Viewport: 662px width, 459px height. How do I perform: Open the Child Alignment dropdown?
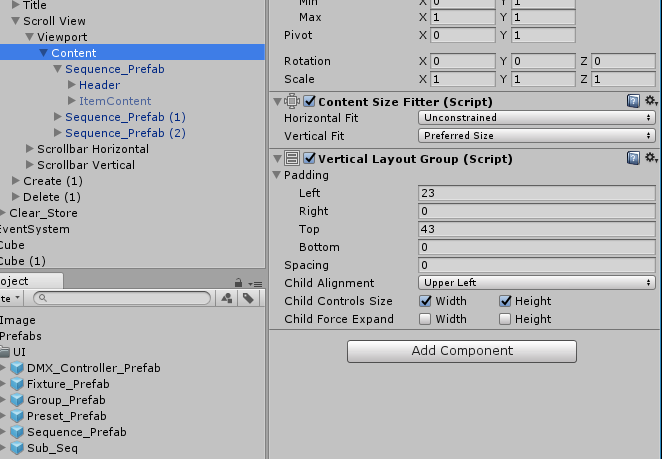coord(537,282)
